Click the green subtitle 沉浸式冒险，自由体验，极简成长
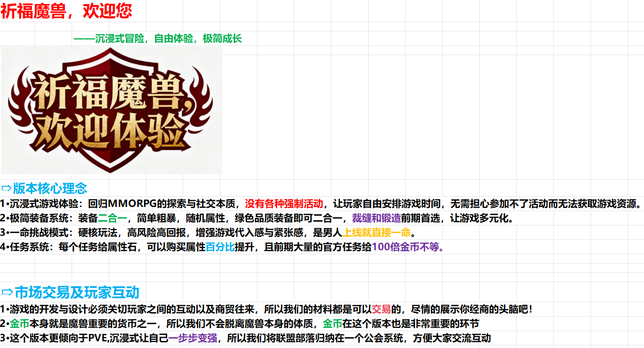This screenshot has height=348, width=644. (x=158, y=39)
